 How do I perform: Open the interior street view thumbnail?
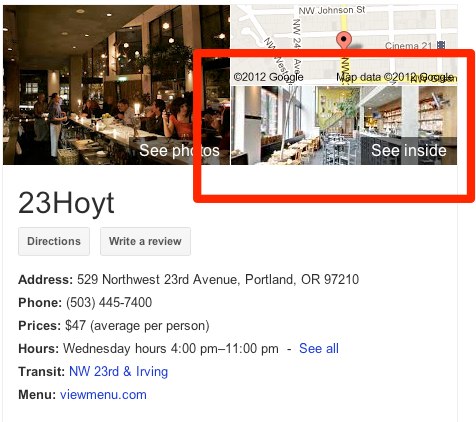[344, 125]
